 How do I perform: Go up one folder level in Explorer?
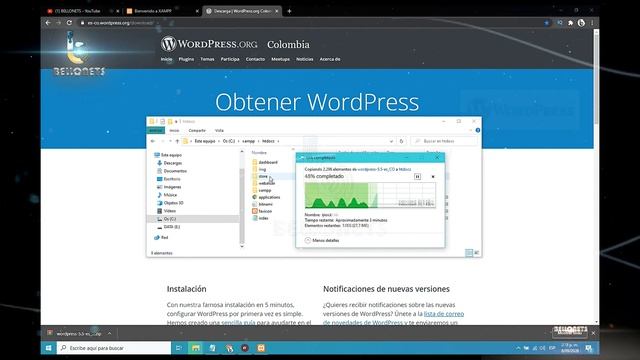pyautogui.click(x=177, y=141)
